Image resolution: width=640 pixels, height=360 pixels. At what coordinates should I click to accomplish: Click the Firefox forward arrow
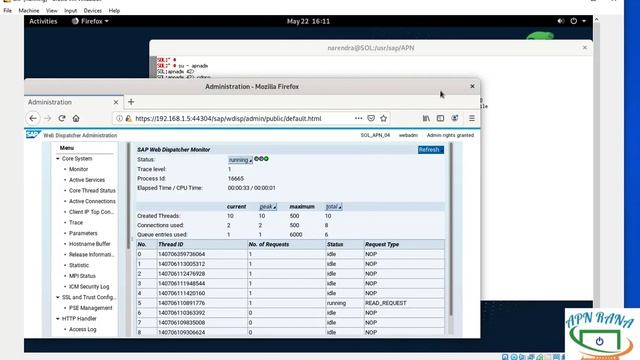pyautogui.click(x=47, y=118)
